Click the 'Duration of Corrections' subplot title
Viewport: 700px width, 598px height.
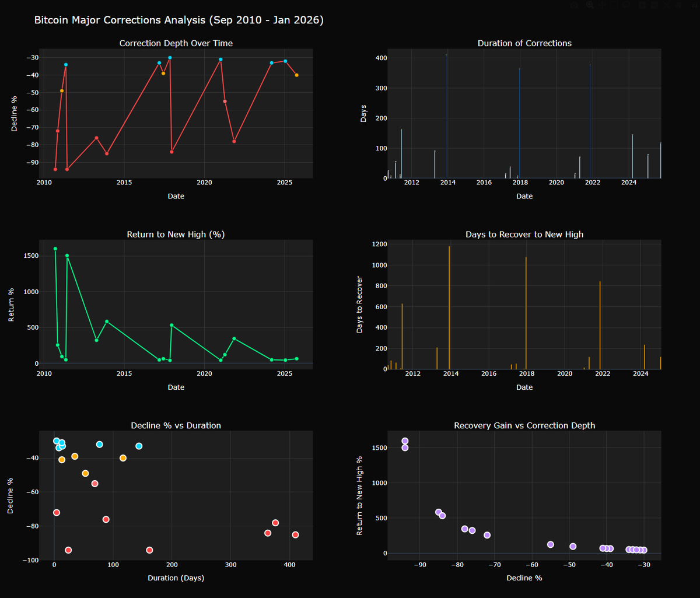524,43
